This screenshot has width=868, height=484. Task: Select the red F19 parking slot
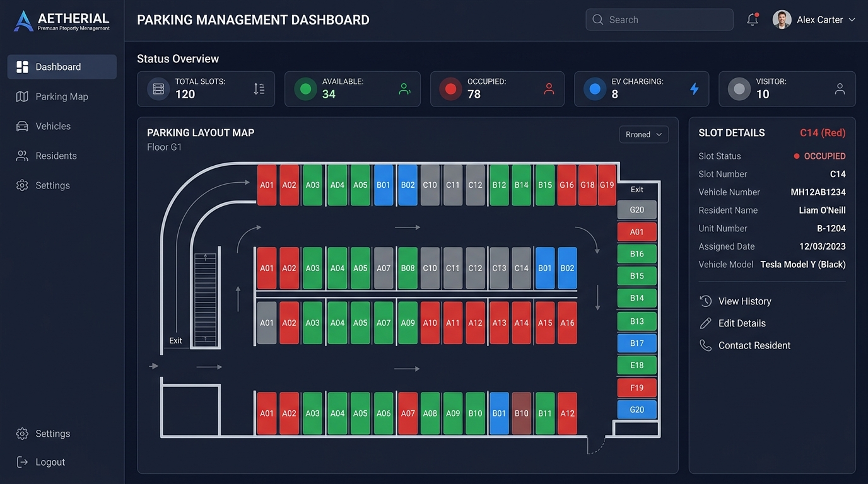pos(637,388)
